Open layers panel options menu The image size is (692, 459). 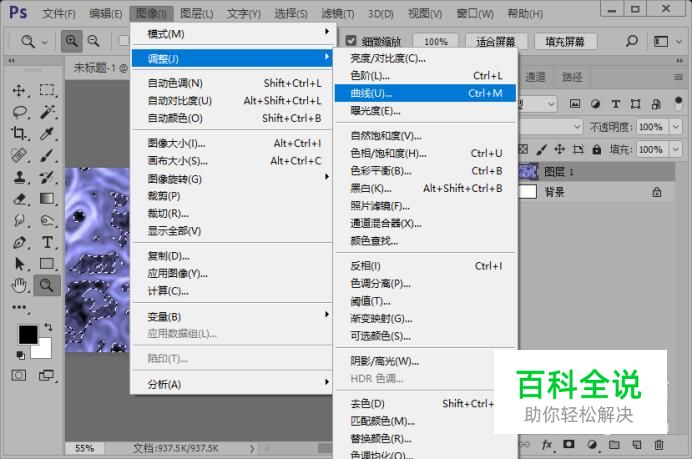[x=678, y=77]
